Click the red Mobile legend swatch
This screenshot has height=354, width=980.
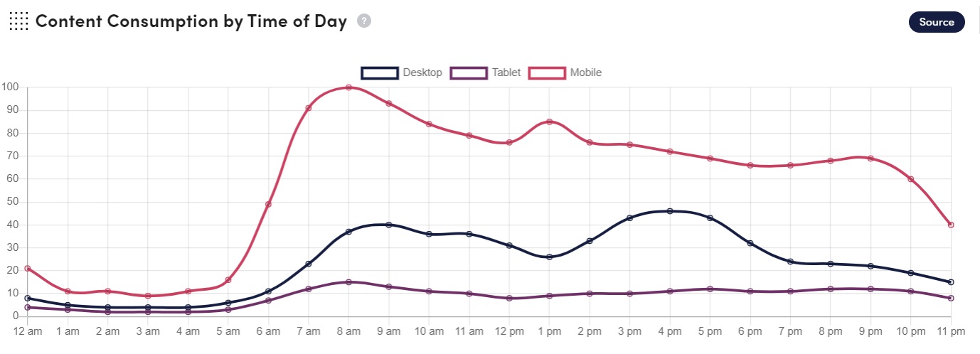tap(547, 73)
